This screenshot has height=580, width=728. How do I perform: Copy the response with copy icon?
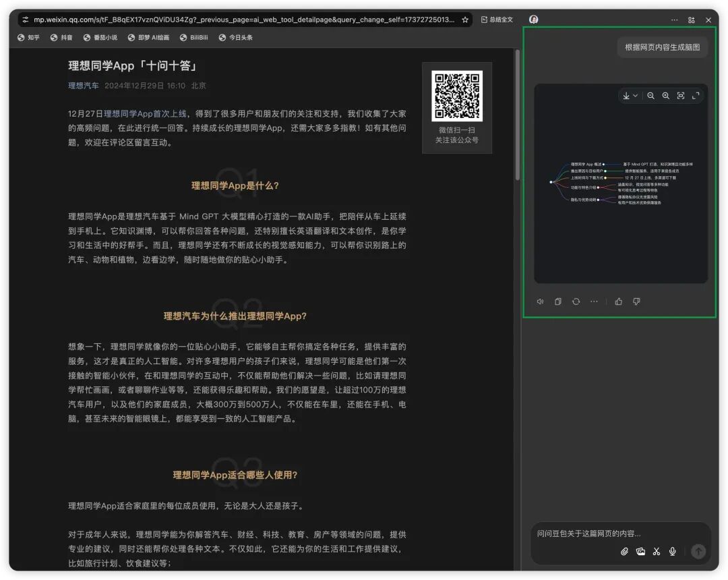558,301
